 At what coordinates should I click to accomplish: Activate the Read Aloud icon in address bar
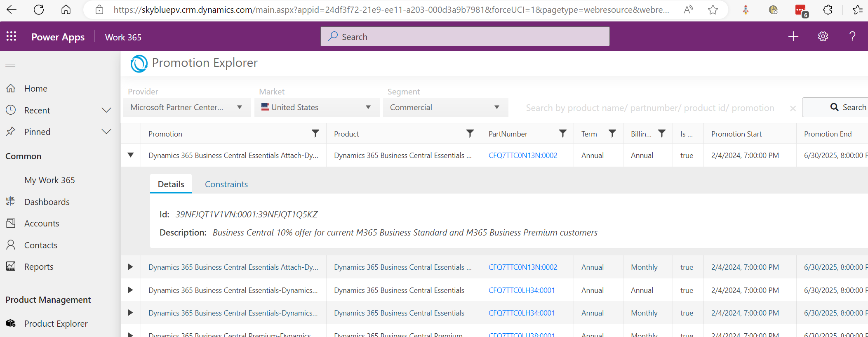click(688, 9)
